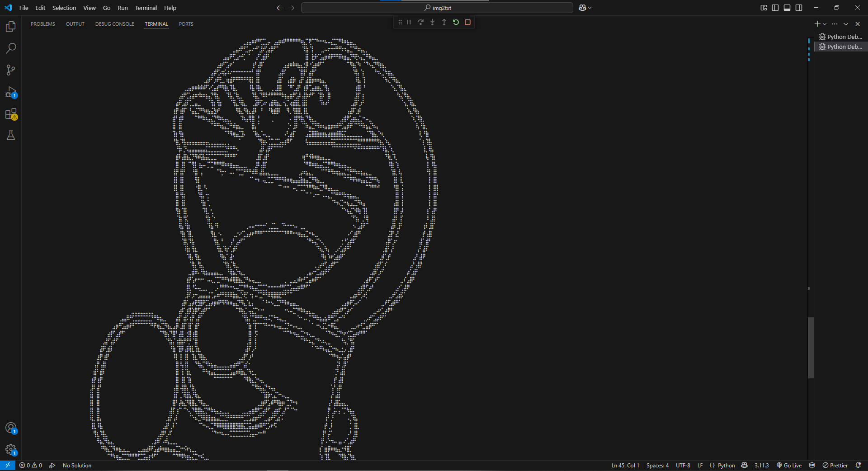Go back with navigation arrow
The height and width of the screenshot is (471, 868).
pos(279,8)
